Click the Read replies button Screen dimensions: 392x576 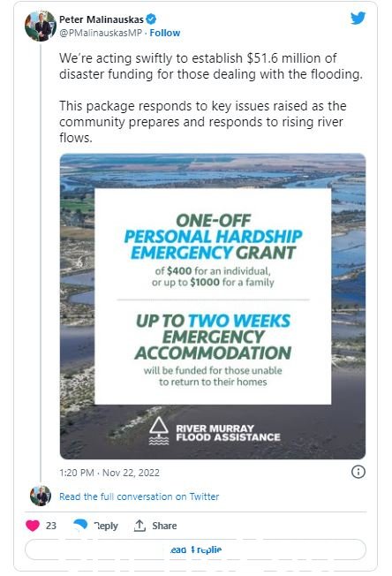(x=196, y=549)
